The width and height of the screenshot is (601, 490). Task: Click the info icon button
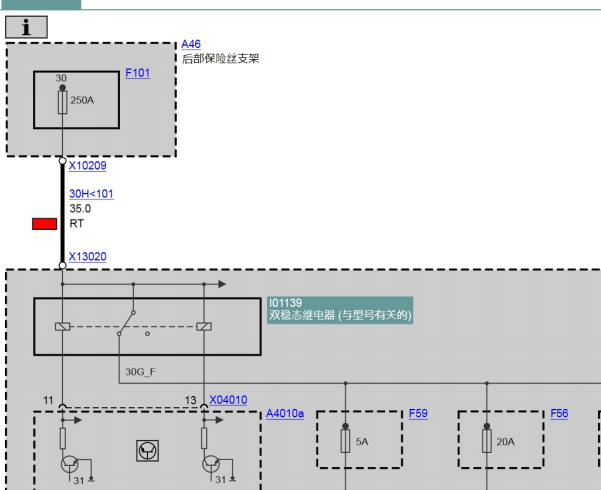pyautogui.click(x=26, y=27)
